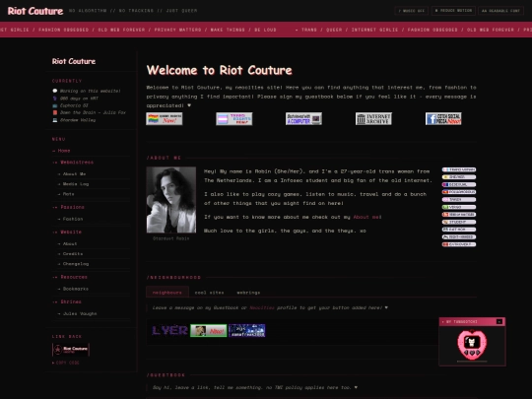The image size is (532, 399).
Task: Follow the About me link in bio
Action: point(367,217)
